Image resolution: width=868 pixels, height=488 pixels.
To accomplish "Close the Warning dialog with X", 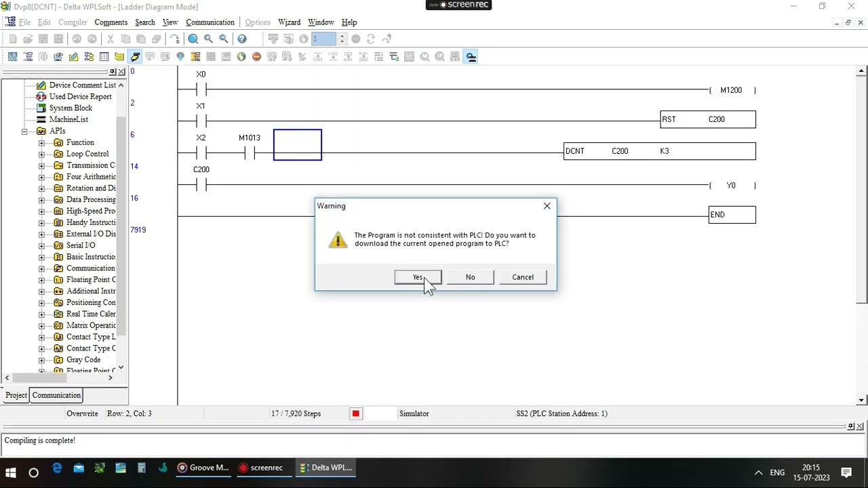I will point(547,206).
